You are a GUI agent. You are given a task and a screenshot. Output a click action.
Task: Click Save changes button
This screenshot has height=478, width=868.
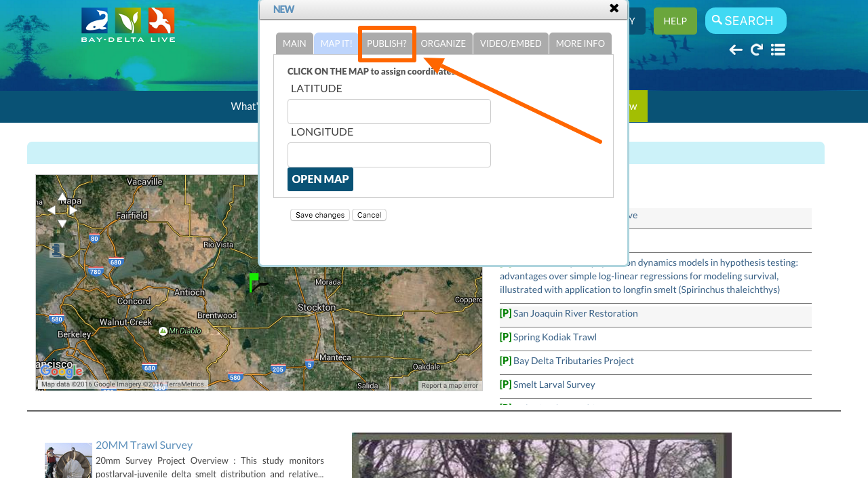320,215
